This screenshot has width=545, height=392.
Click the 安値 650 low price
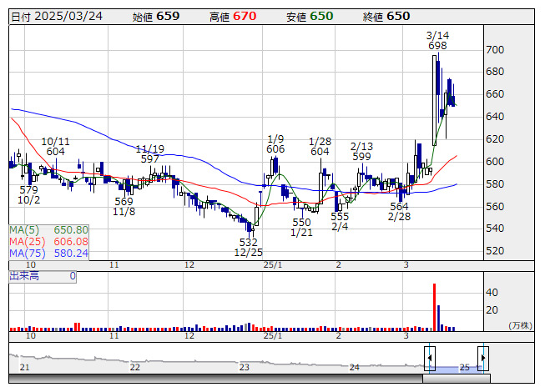click(310, 17)
